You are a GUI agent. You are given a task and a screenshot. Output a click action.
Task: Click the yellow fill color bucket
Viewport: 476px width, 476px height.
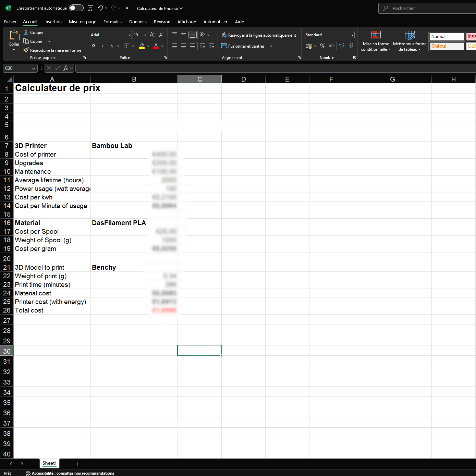pos(142,46)
